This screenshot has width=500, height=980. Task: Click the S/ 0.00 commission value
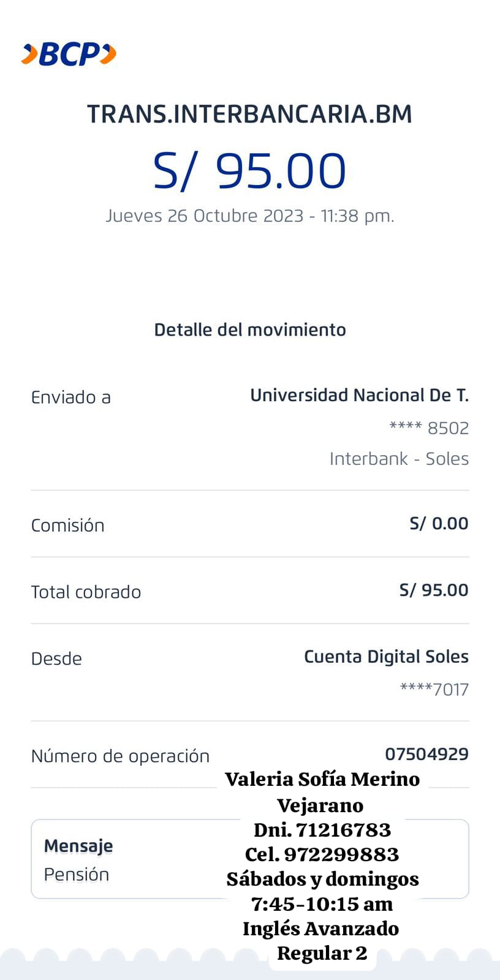[439, 524]
